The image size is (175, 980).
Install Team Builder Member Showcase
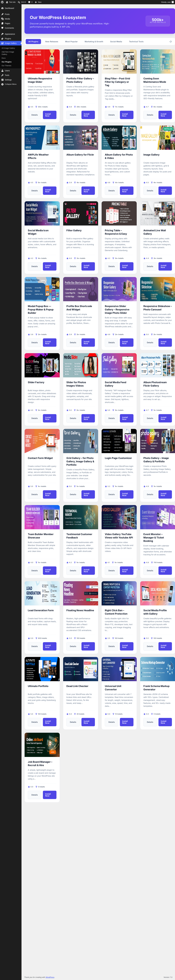(x=49, y=570)
